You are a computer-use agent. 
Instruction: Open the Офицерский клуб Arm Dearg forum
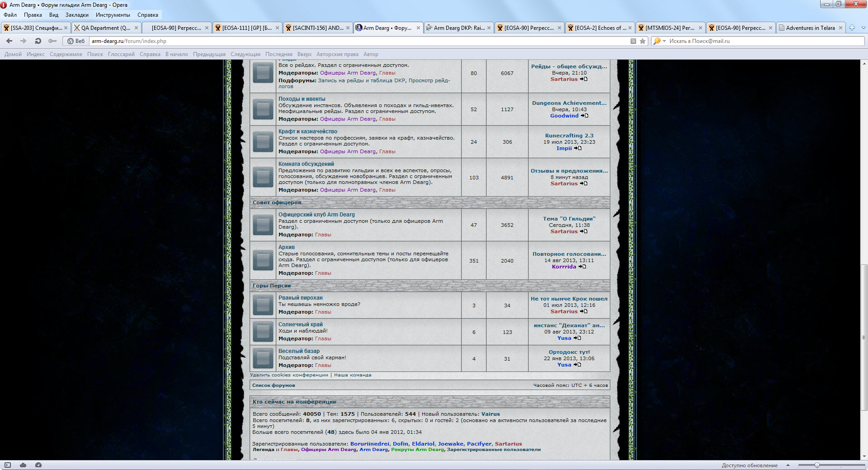coord(316,215)
